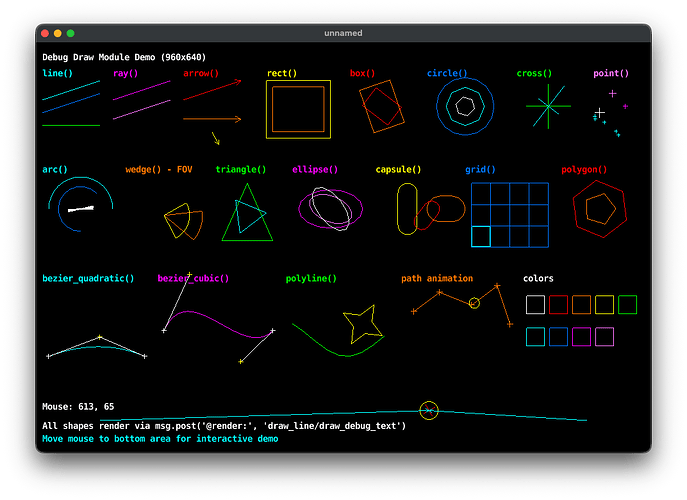Click the 'cross()' label
Screen dimensions: 687x500
pyautogui.click(x=534, y=73)
